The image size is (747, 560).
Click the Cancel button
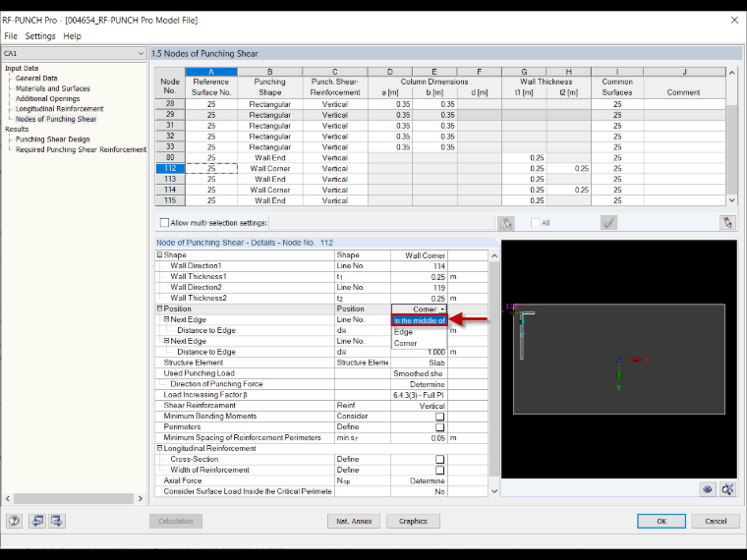coord(716,521)
